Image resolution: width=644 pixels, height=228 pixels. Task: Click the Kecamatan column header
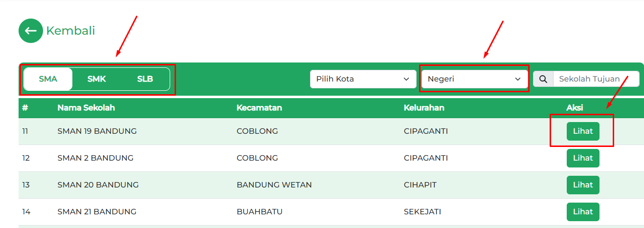[259, 108]
